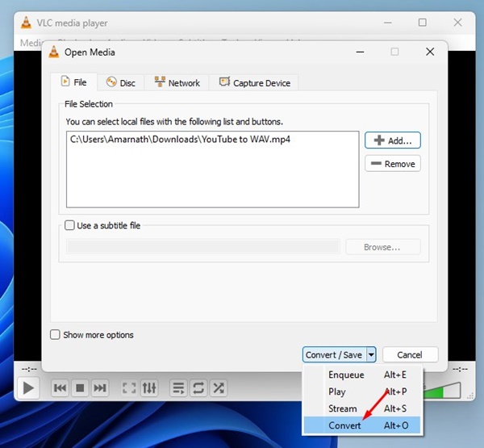The image size is (484, 448).
Task: Enable shuffle random playback icon
Action: (x=219, y=387)
